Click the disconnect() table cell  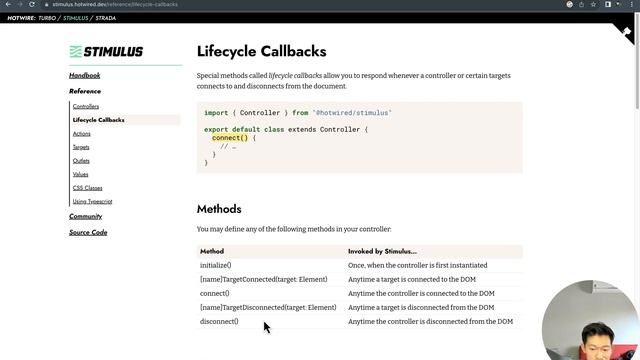pos(219,322)
